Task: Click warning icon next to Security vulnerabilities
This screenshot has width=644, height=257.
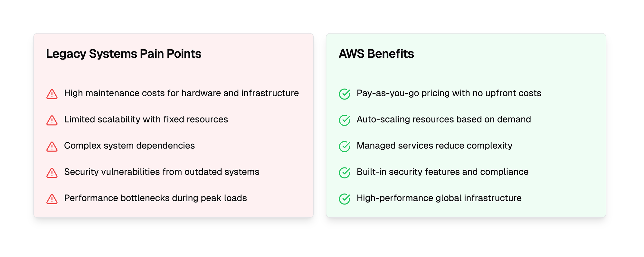Action: [x=52, y=173]
